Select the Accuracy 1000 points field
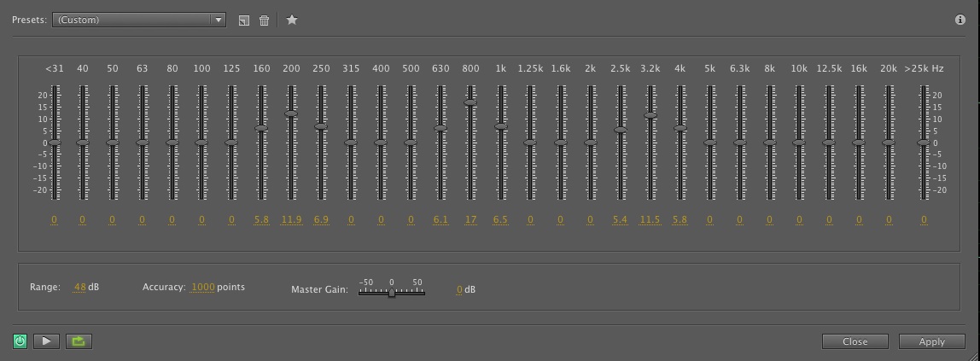 pos(203,287)
